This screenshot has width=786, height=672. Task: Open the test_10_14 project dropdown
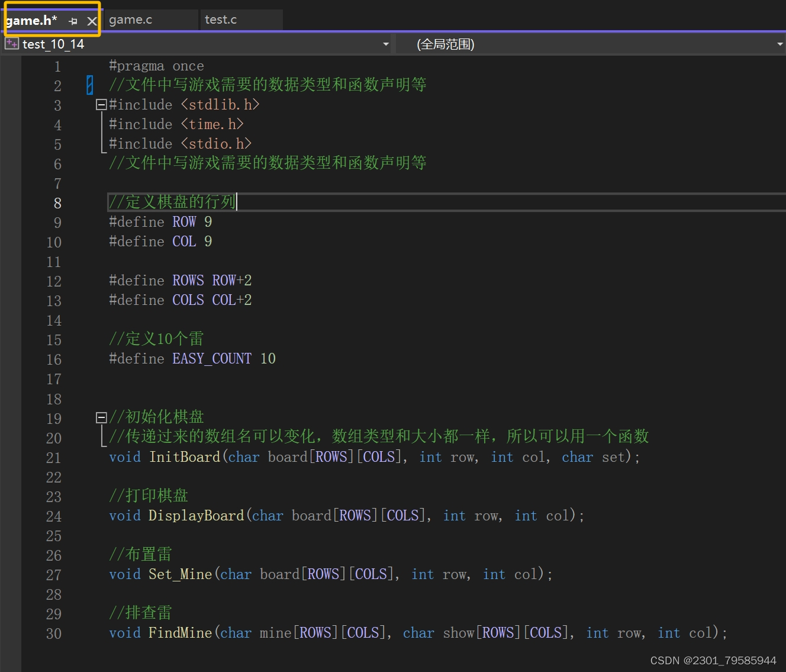click(386, 44)
